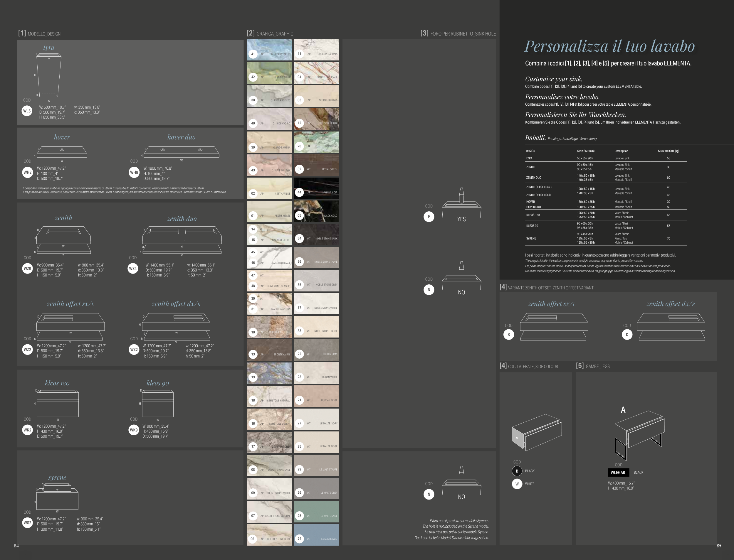Select the S code offset variant circle
The width and height of the screenshot is (734, 560).
[x=508, y=335]
